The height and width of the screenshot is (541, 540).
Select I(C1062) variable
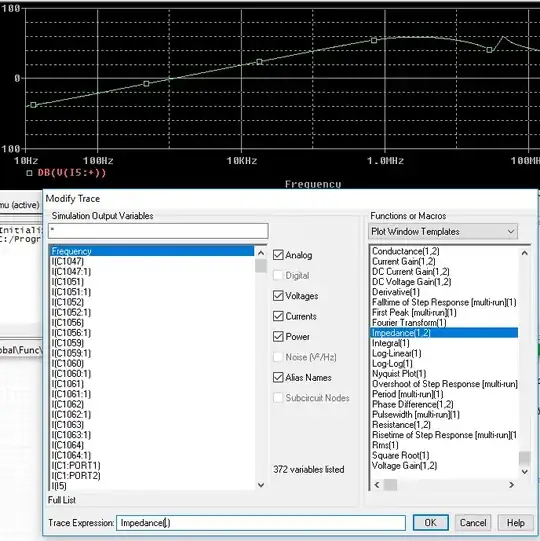pos(68,404)
